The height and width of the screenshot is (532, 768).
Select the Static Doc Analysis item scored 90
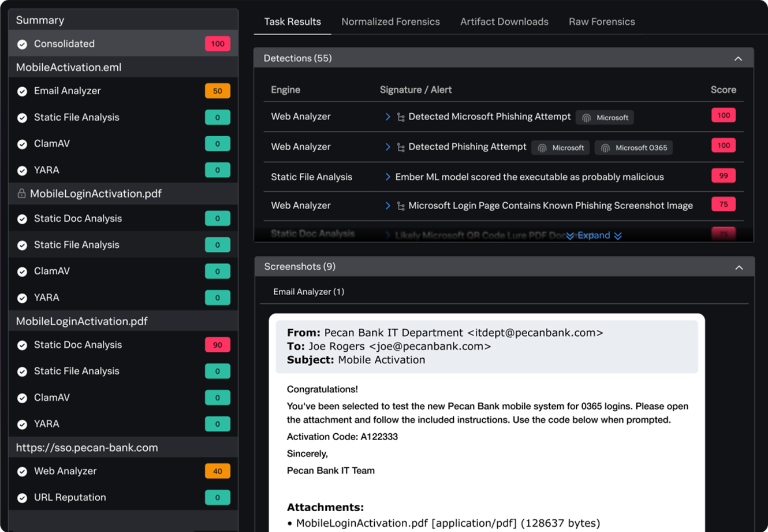78,345
